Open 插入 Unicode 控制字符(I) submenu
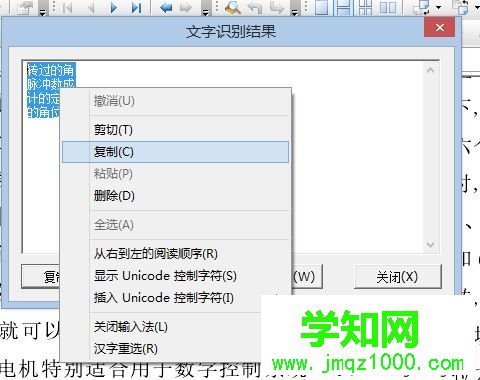 175,298
